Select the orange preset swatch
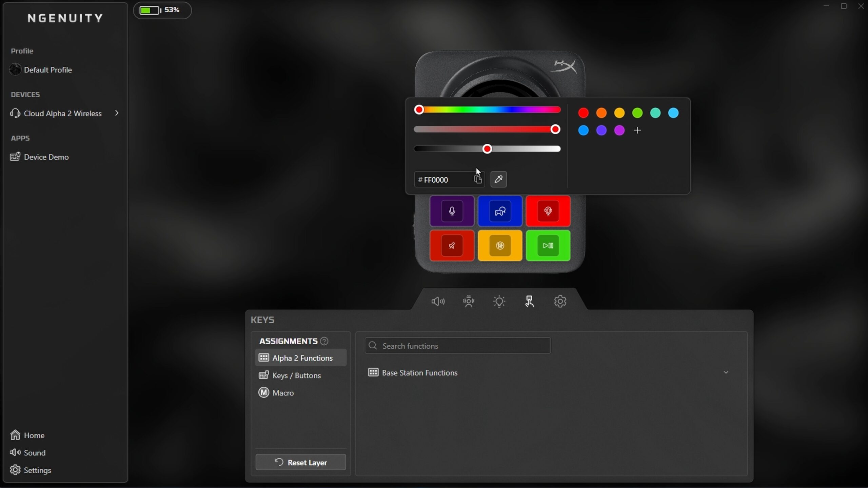The image size is (868, 488). click(x=601, y=113)
